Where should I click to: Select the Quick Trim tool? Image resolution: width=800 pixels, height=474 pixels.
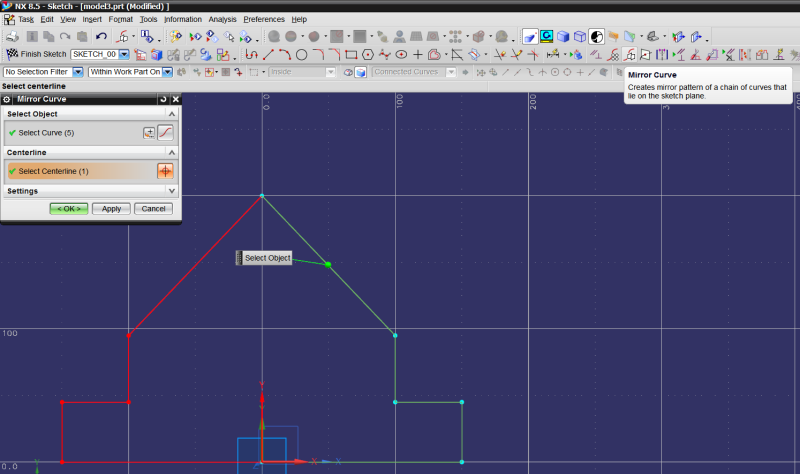pyautogui.click(x=500, y=55)
